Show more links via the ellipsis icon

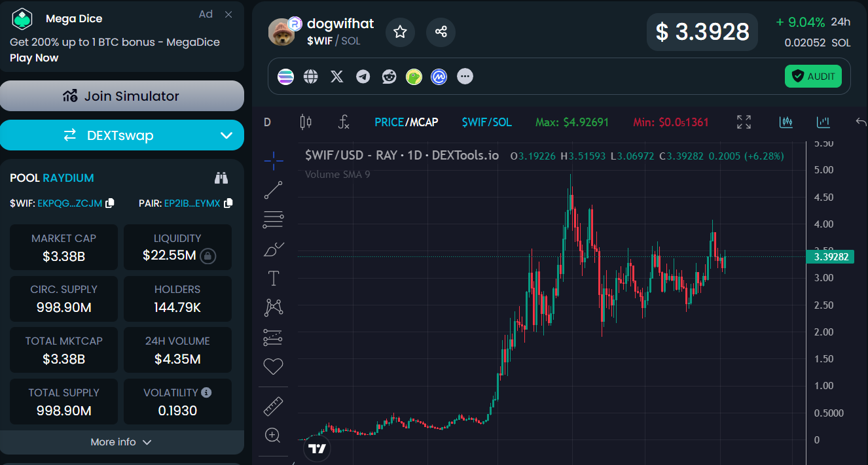point(465,77)
